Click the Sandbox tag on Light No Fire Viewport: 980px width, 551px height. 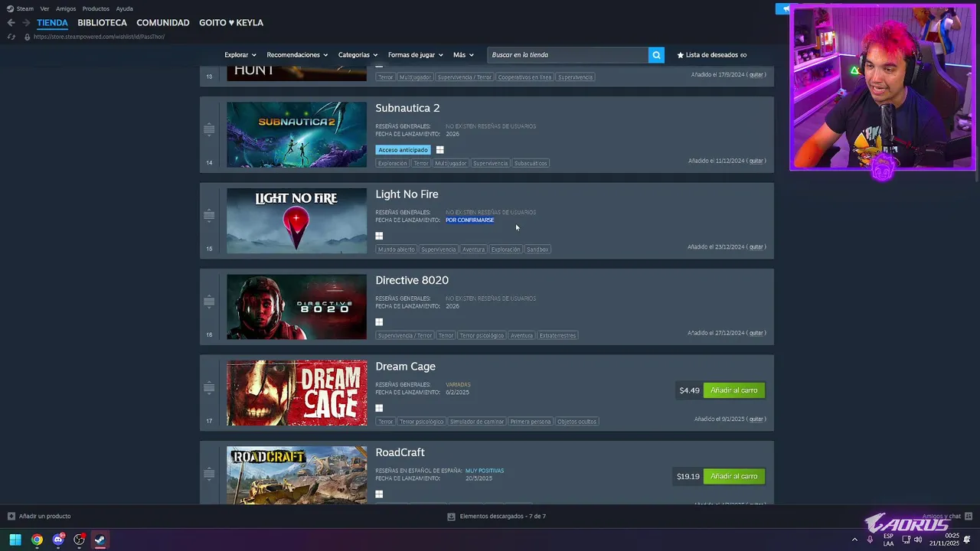(x=537, y=249)
